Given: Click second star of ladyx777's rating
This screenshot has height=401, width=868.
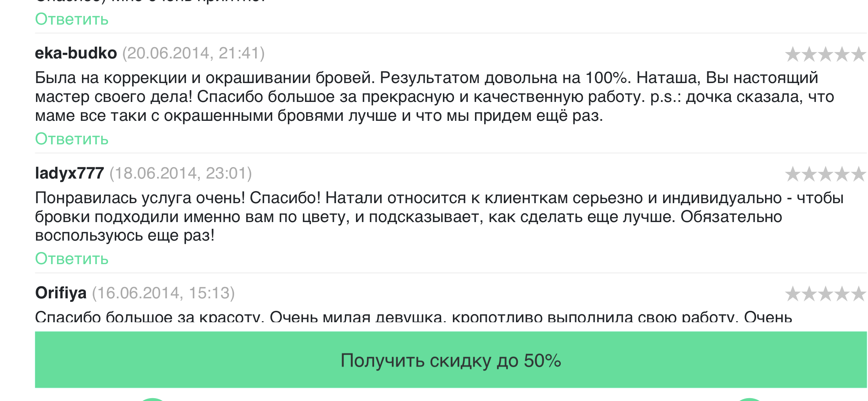Looking at the screenshot, I should (x=809, y=174).
